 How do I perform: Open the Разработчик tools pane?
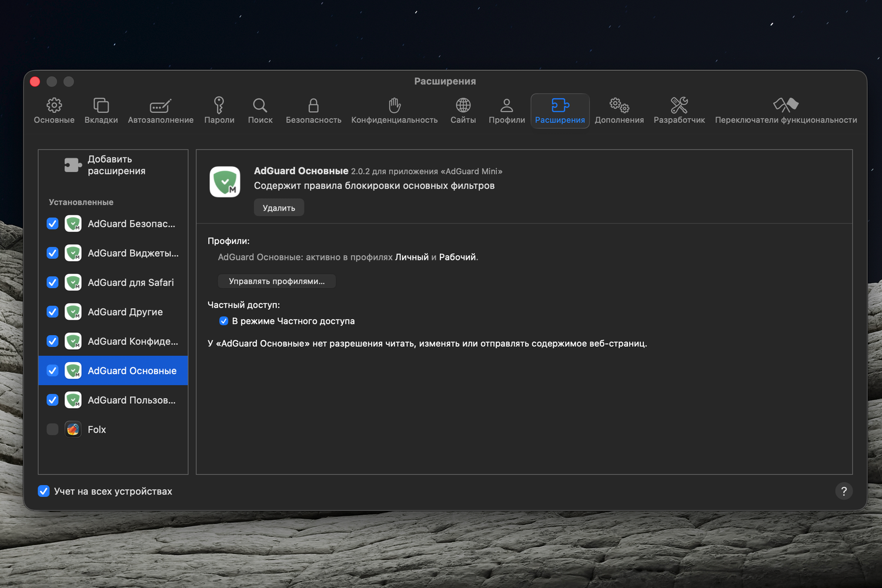click(x=679, y=111)
